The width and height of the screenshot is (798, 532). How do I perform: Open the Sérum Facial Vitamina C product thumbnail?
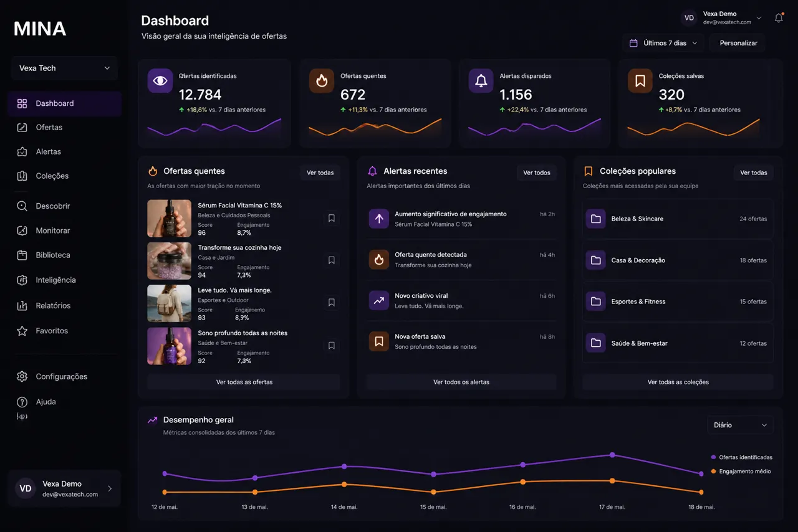170,219
